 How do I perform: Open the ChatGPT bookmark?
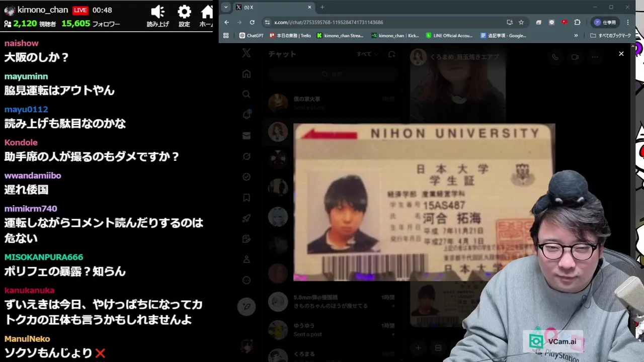click(251, 36)
